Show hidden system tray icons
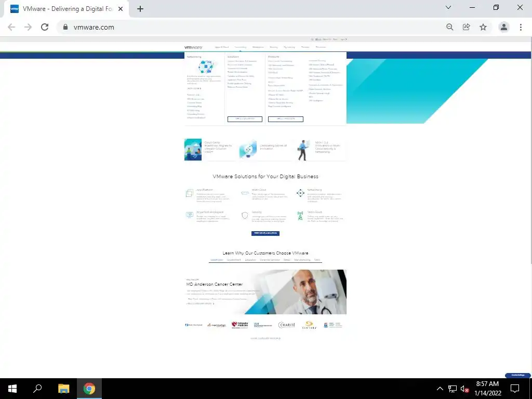 [x=440, y=389]
